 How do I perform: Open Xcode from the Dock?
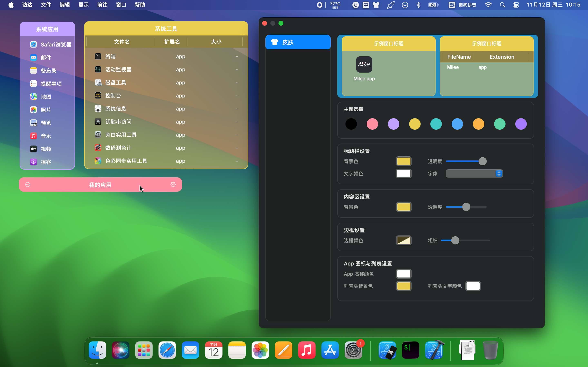(x=434, y=350)
